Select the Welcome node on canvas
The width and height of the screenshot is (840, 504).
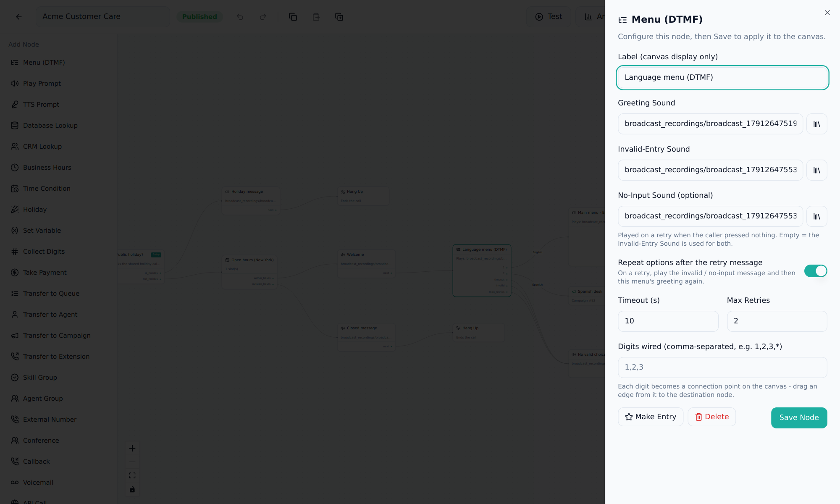click(x=366, y=264)
